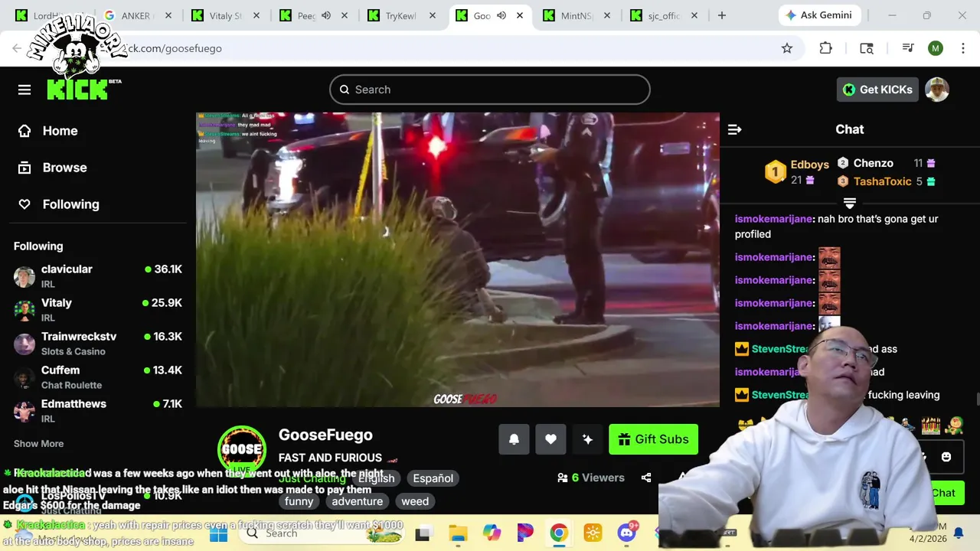This screenshot has height=551, width=980.
Task: Open Cuffem channel in Following list
Action: (98, 377)
